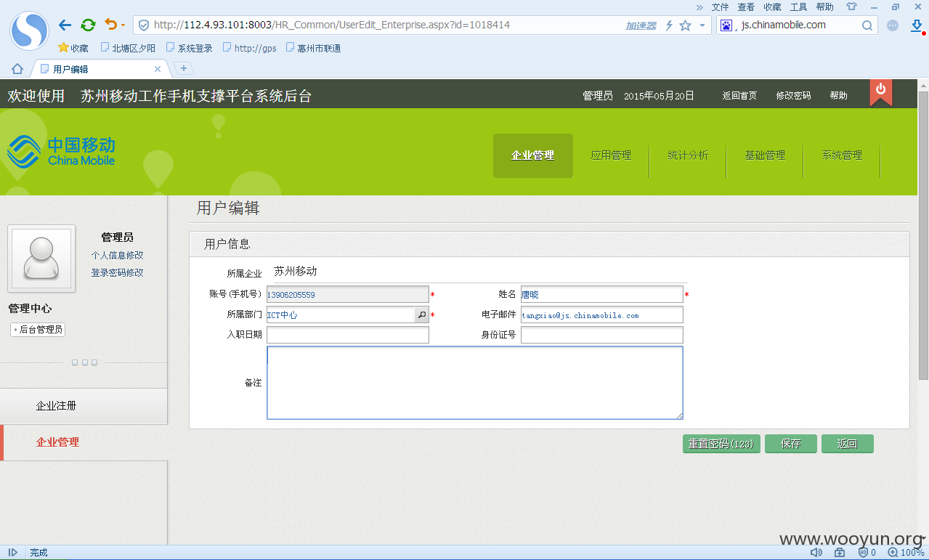Select the 企业管理 top navigation tab
This screenshot has width=929, height=560.
pos(533,155)
